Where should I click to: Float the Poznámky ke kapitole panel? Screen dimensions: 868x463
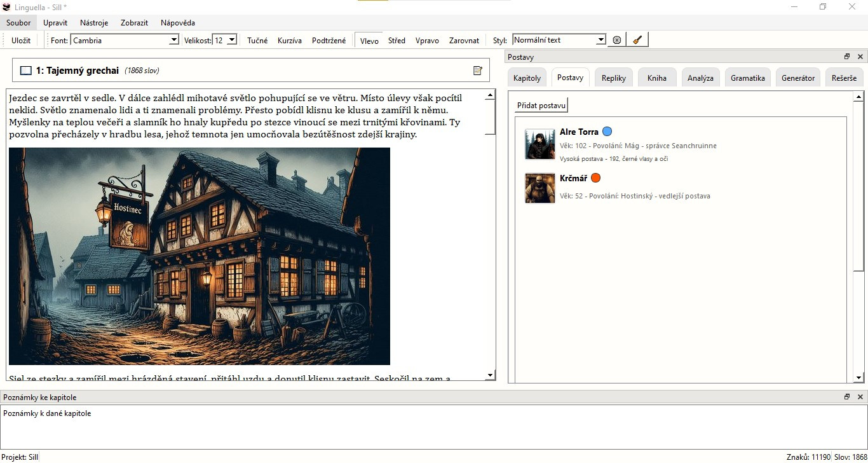coord(846,397)
